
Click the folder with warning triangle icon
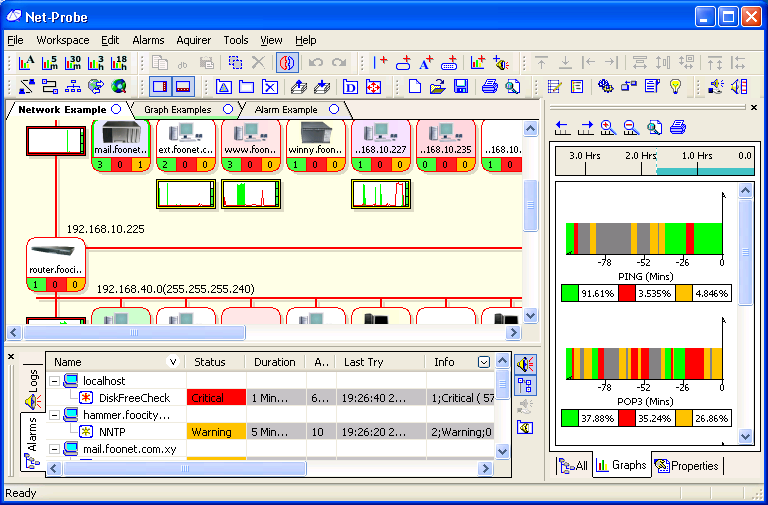click(x=224, y=87)
